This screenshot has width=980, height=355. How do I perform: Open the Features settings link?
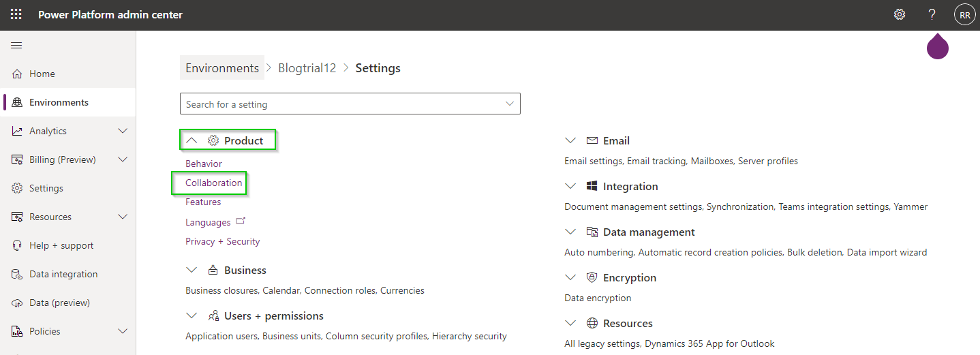[203, 202]
